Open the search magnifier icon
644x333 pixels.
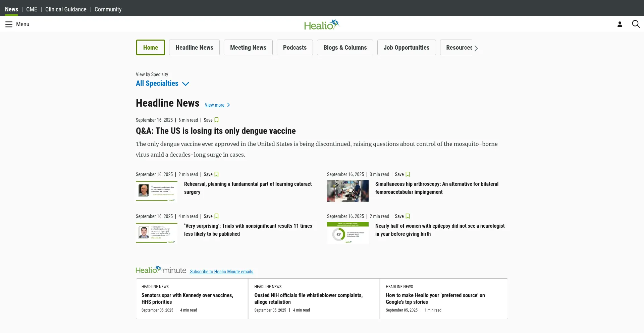click(x=636, y=24)
